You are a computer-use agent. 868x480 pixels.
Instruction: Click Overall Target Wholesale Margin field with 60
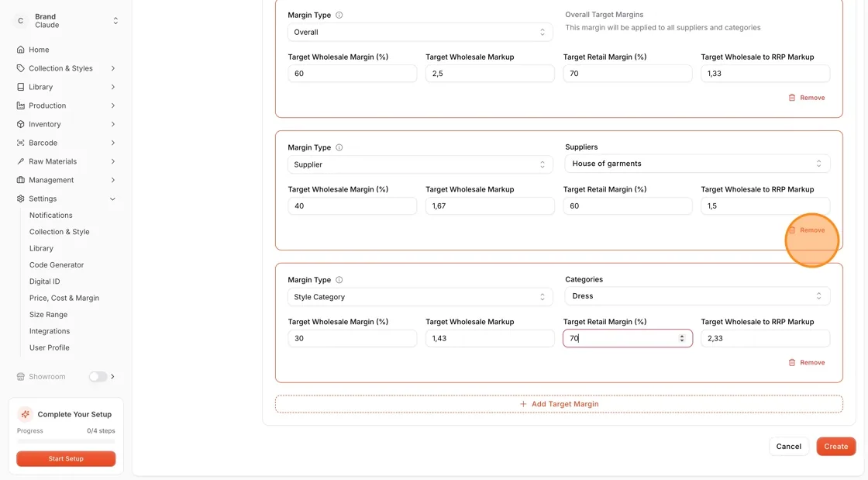(352, 74)
